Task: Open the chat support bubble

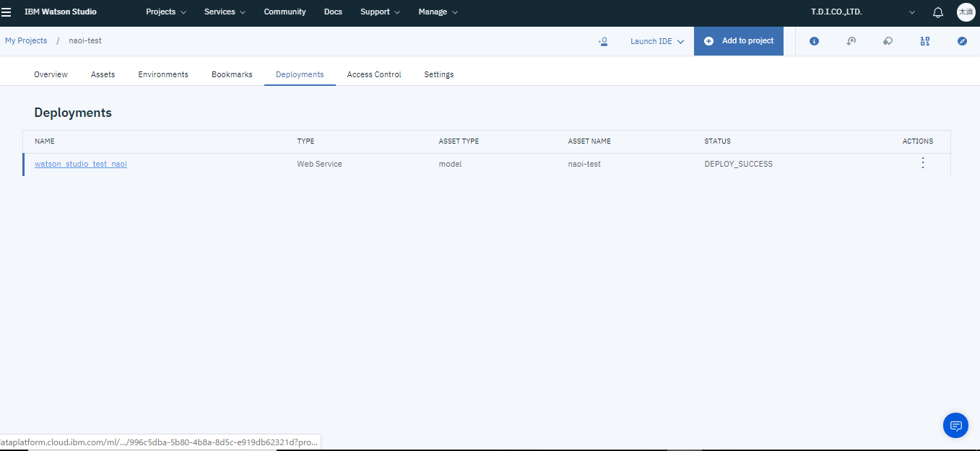Action: point(955,425)
